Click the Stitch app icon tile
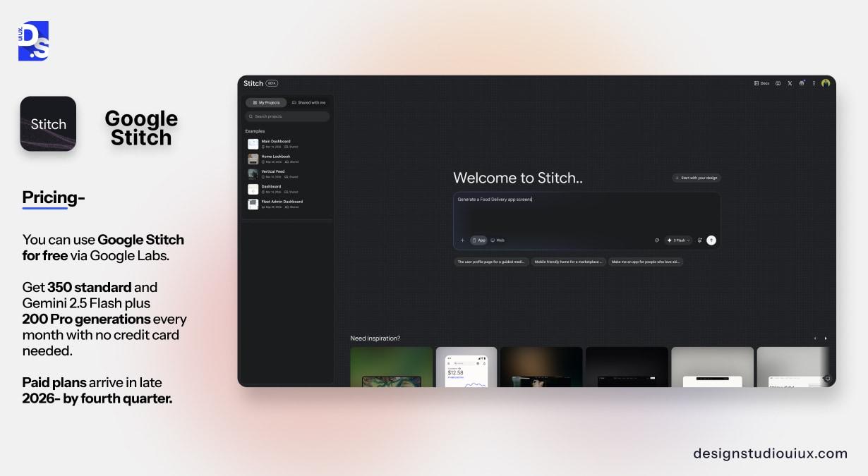 pyautogui.click(x=48, y=124)
